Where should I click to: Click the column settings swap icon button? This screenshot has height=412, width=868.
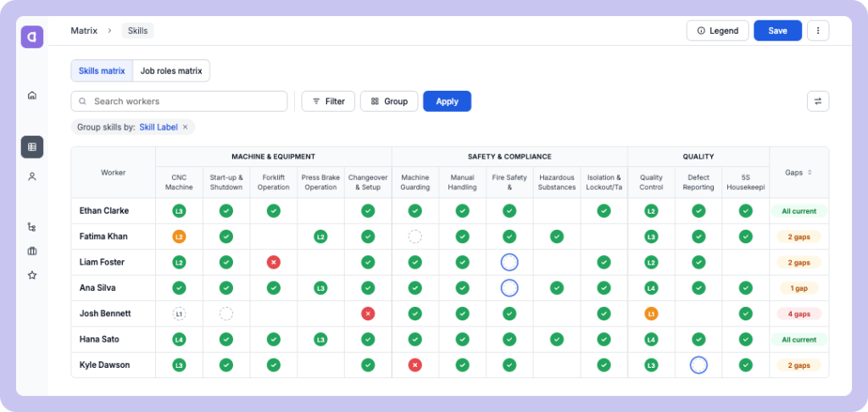818,102
